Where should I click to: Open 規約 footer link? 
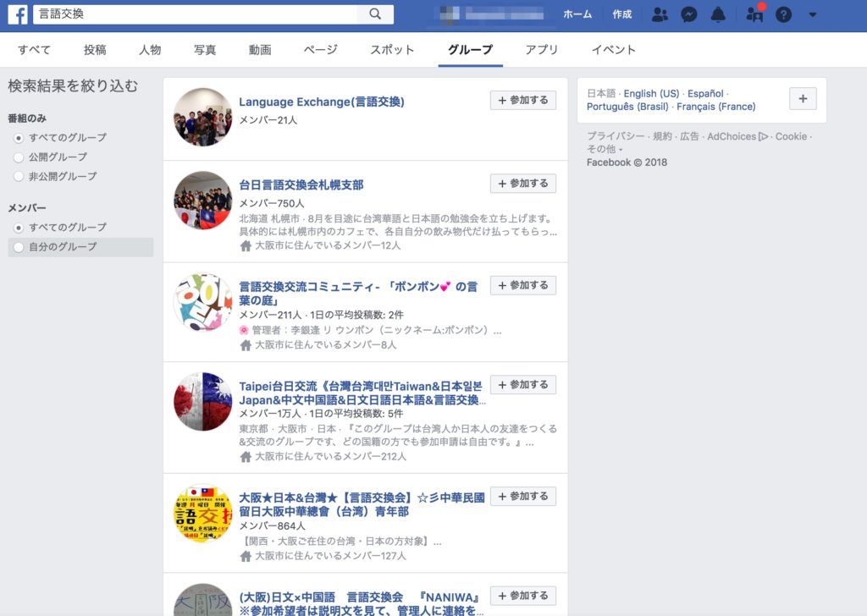click(x=662, y=136)
